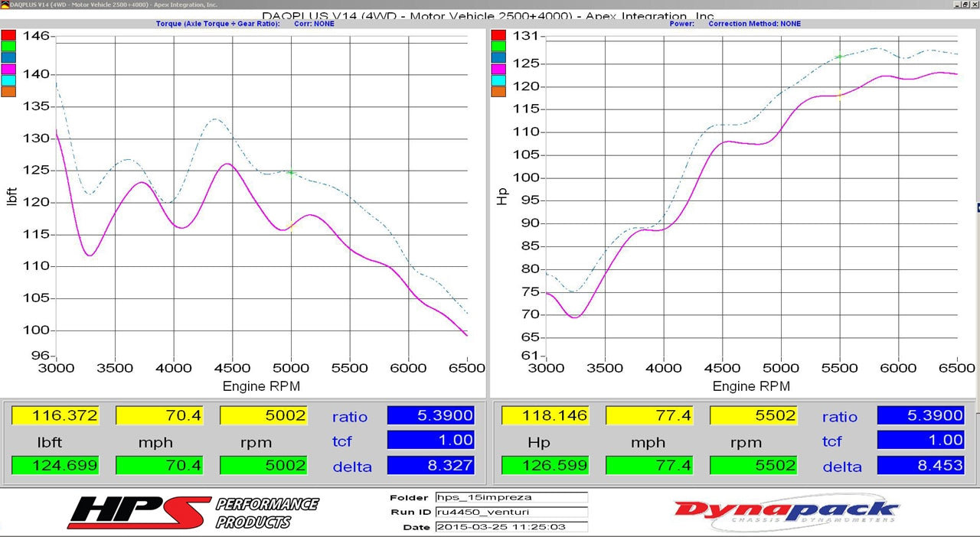Viewport: 980px width, 537px height.
Task: Open the Corr: NONE dropdown on torque panel
Action: 315,24
